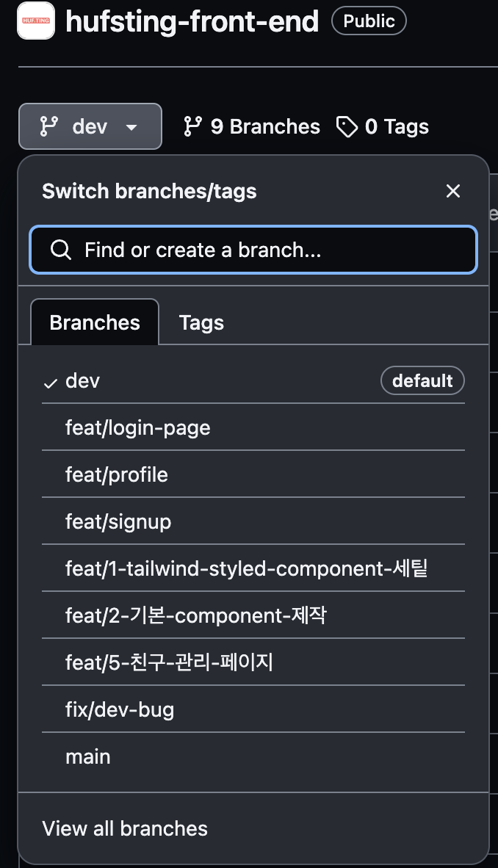Select the main branch
Image resolution: width=498 pixels, height=868 pixels.
click(87, 756)
